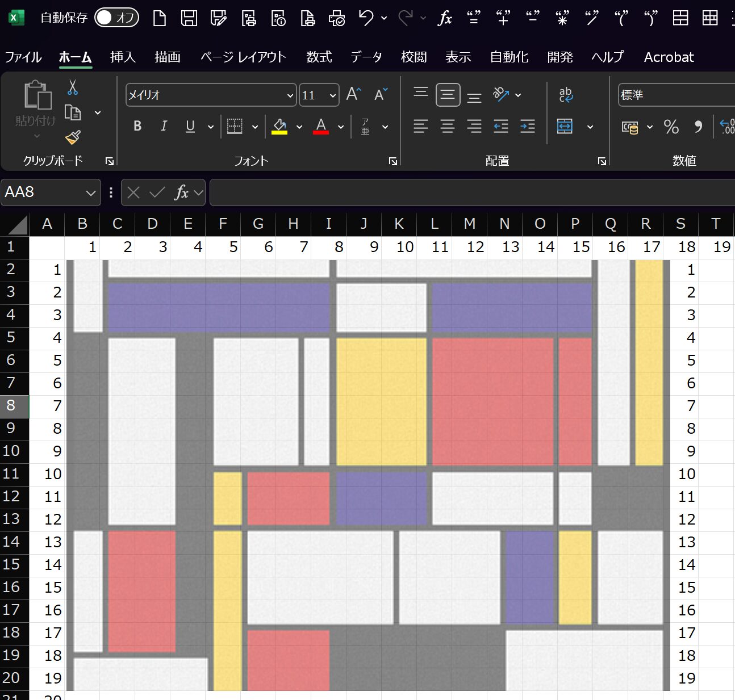The image size is (735, 700).
Task: Open the Undo history dropdown arrow
Action: pyautogui.click(x=384, y=18)
